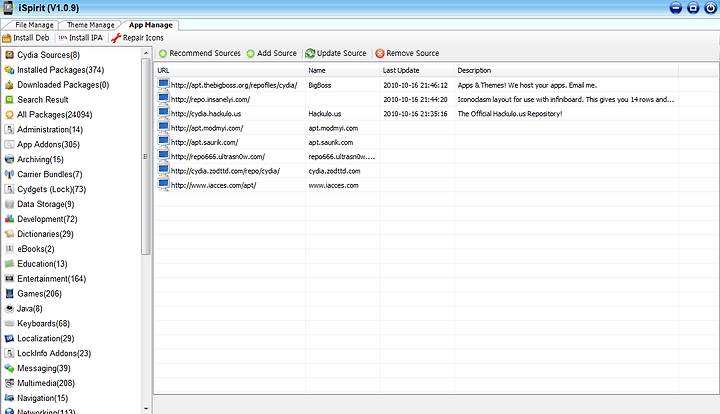Image resolution: width=720 pixels, height=414 pixels.
Task: Click the 2010-10-16 21:44:20 update cell
Action: [x=415, y=100]
